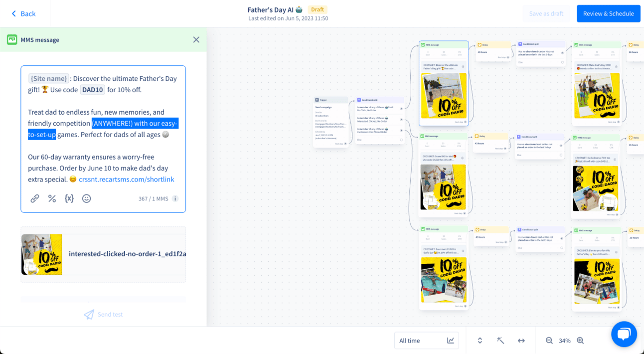Select the 'Customers: Has Placed Order' split condition
The width and height of the screenshot is (644, 354).
click(379, 131)
